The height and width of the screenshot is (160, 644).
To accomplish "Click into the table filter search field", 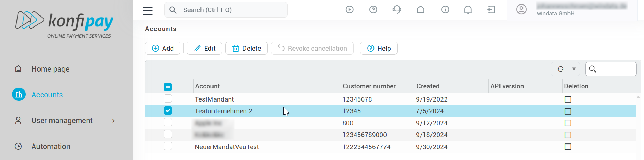I will (x=615, y=69).
